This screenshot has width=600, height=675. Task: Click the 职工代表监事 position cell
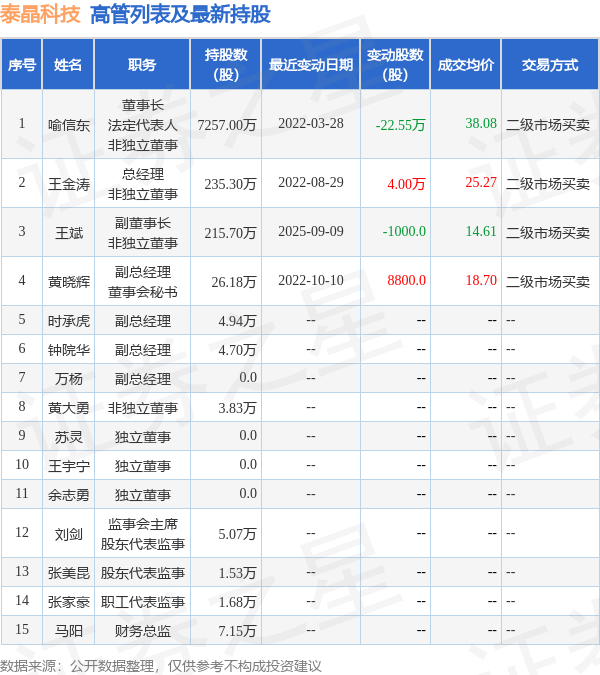point(142,602)
